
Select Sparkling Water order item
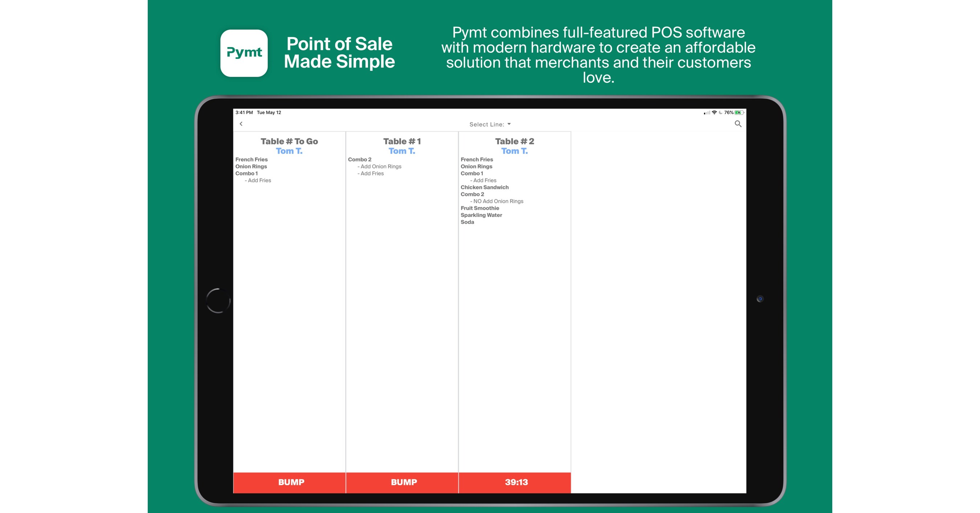[481, 215]
